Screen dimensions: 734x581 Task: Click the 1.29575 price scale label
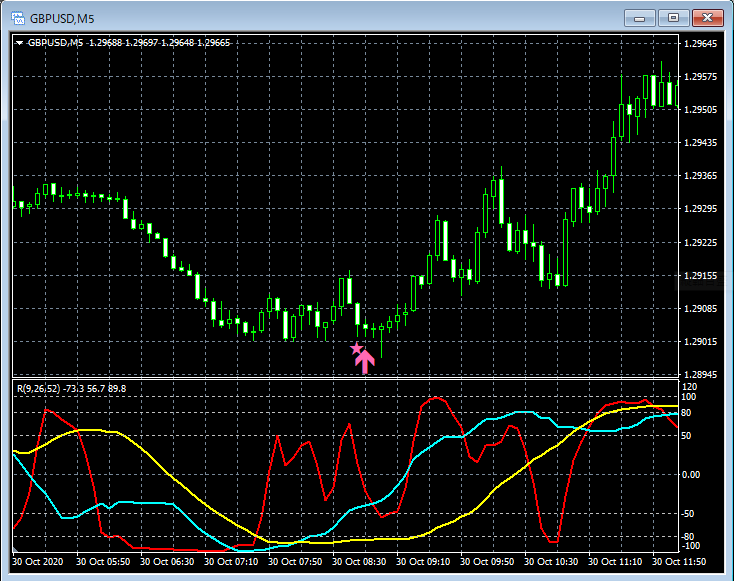[700, 77]
